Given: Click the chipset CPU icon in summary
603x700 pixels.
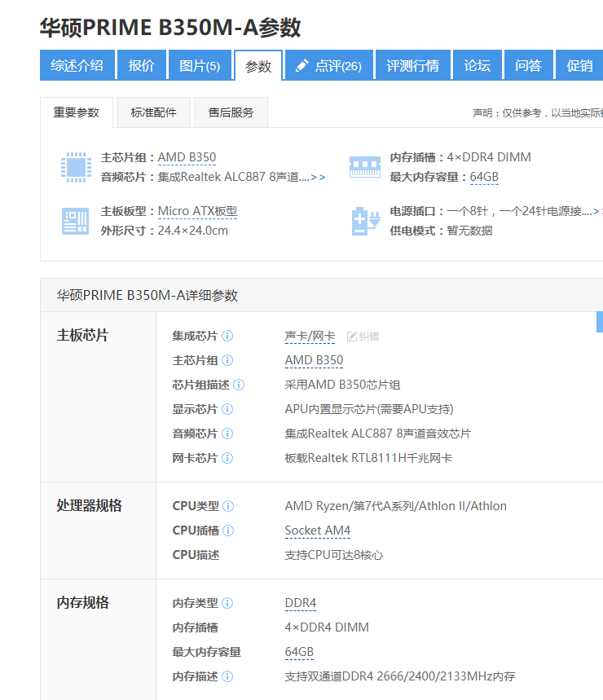Looking at the screenshot, I should click(77, 167).
